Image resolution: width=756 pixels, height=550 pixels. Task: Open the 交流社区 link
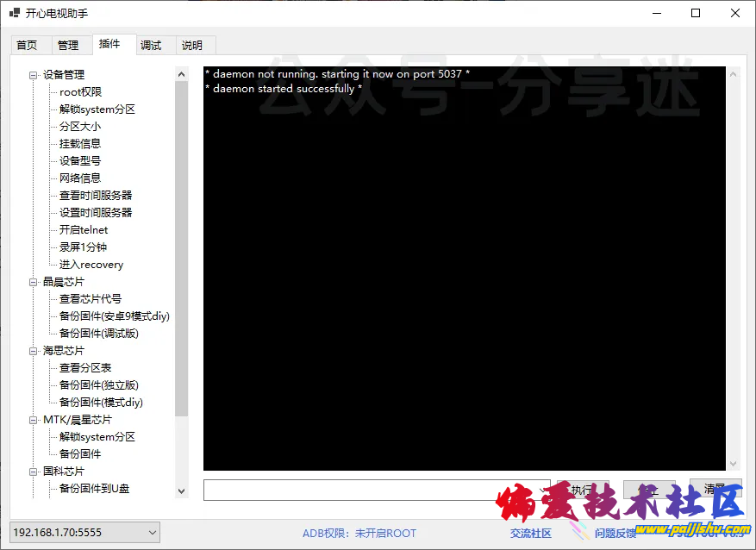pyautogui.click(x=530, y=534)
